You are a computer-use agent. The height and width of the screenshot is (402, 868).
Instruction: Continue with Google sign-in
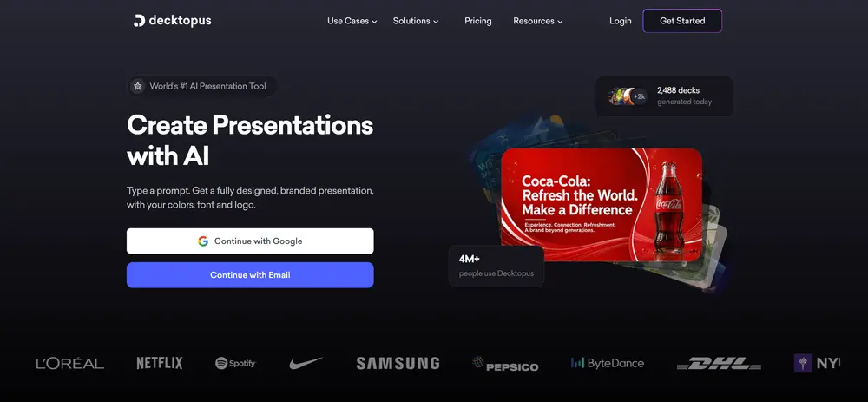pyautogui.click(x=250, y=241)
